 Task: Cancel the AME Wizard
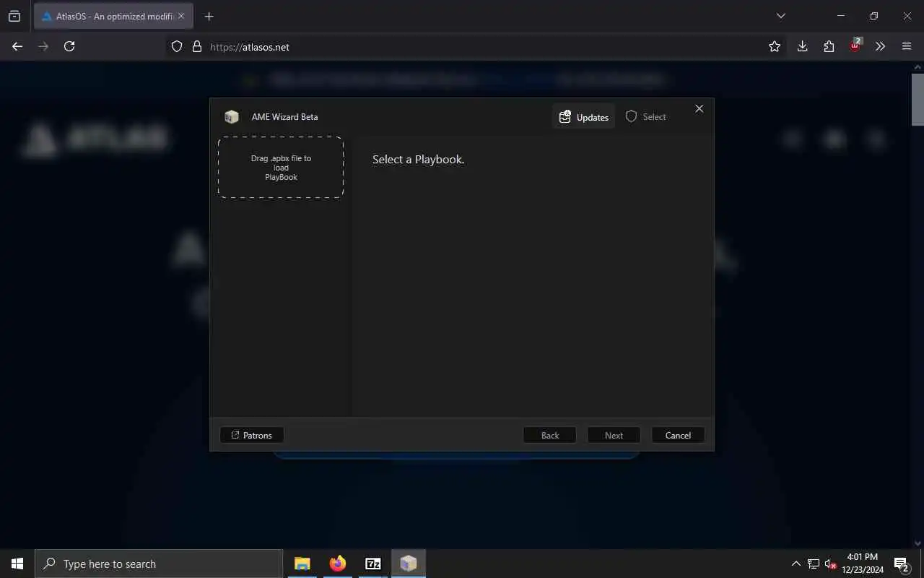pyautogui.click(x=678, y=435)
